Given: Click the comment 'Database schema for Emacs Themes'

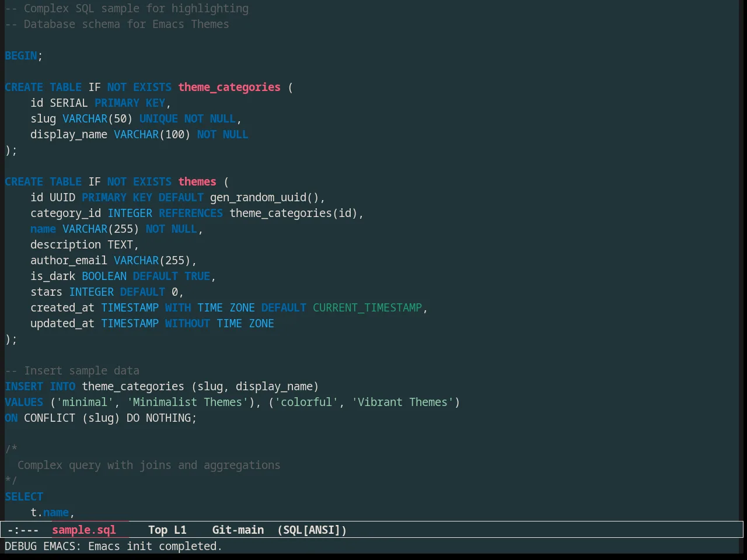Looking at the screenshot, I should (117, 24).
